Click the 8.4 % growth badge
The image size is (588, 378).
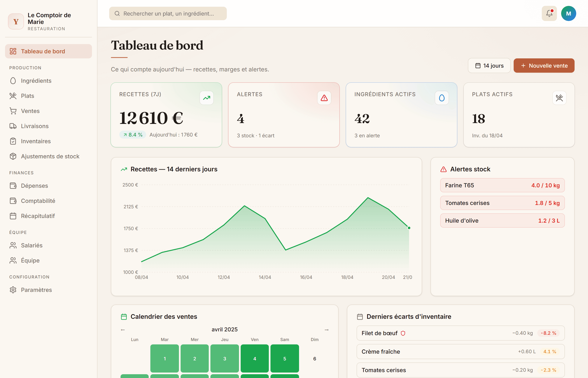click(133, 135)
